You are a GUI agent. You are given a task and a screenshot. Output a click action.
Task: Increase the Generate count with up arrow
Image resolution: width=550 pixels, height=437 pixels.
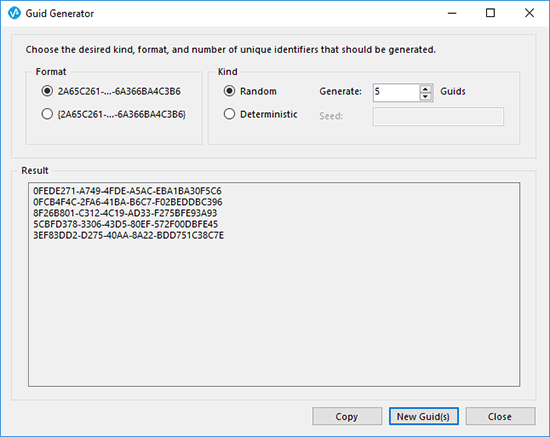[x=425, y=89]
